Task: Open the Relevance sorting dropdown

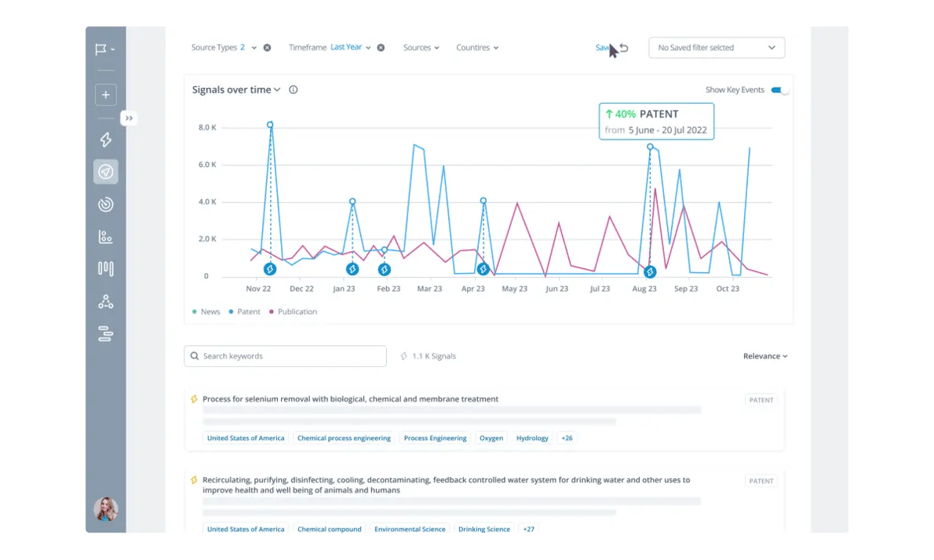Action: [x=764, y=355]
